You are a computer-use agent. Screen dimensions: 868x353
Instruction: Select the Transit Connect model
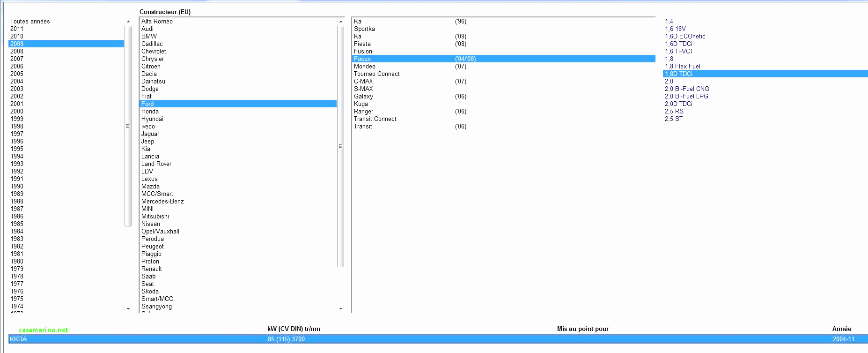pyautogui.click(x=375, y=119)
